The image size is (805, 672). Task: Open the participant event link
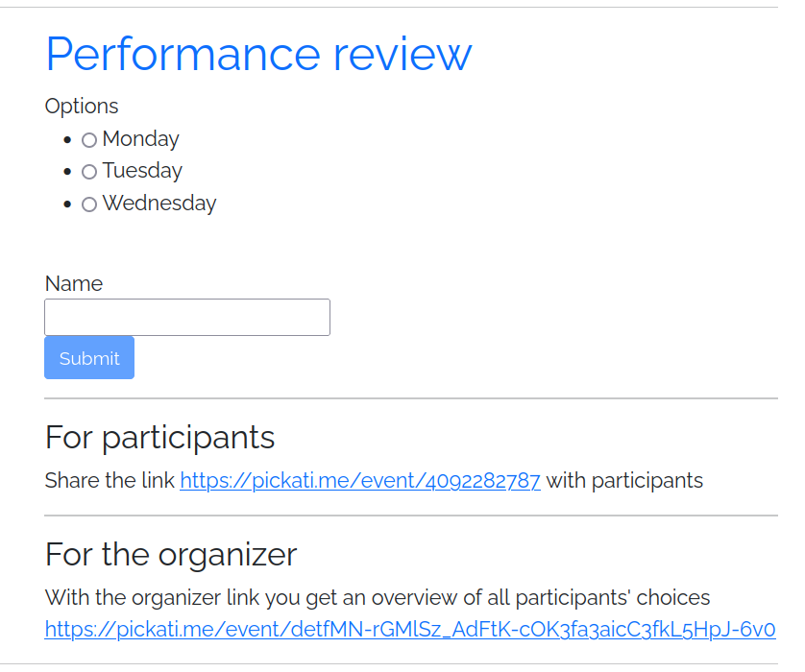360,481
